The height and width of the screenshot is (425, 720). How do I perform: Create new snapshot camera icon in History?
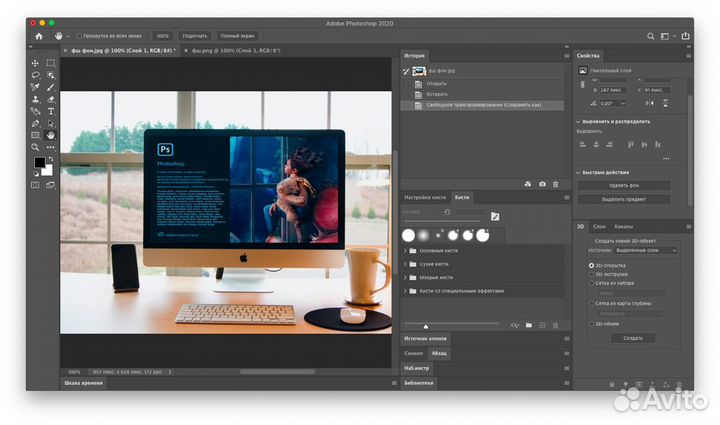542,184
